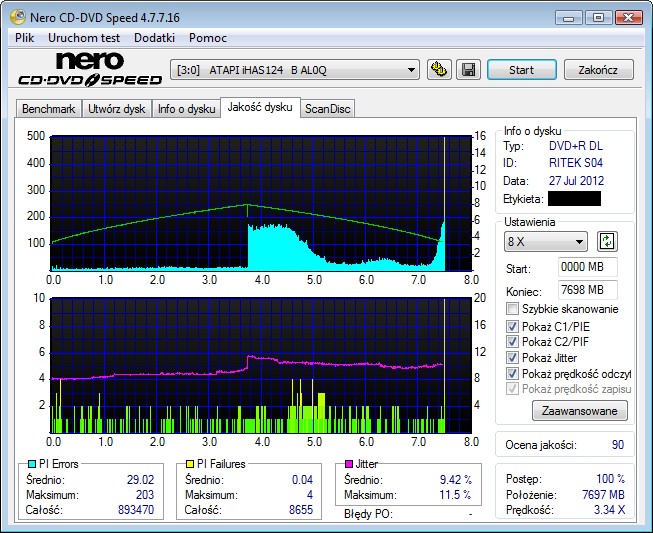Click the cyan PI Errors legend swatch
This screenshot has width=653, height=533.
point(32,464)
